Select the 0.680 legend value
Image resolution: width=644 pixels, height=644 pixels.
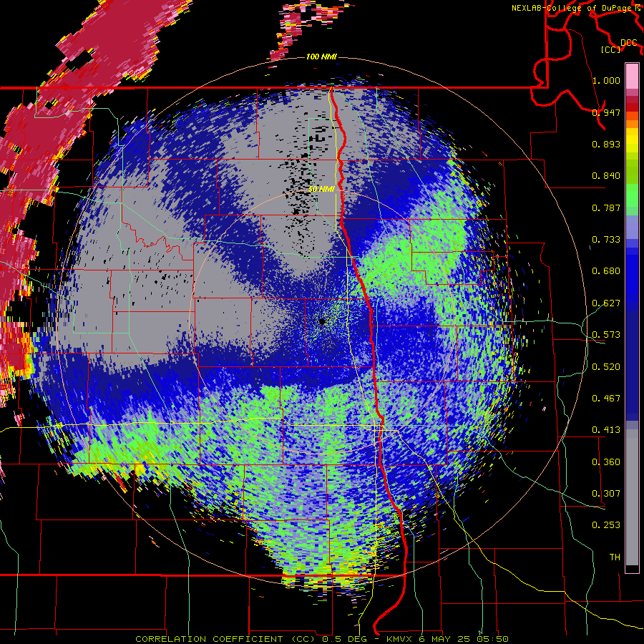click(x=606, y=271)
